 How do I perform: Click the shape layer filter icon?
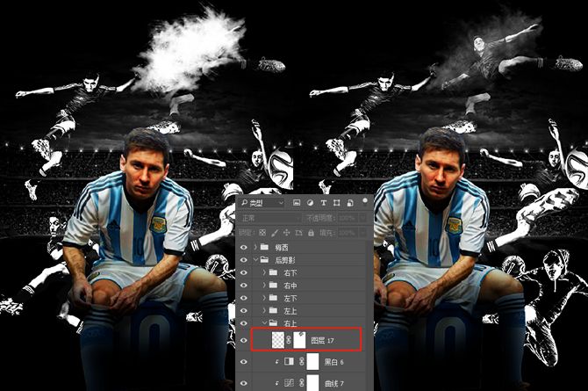pos(336,203)
